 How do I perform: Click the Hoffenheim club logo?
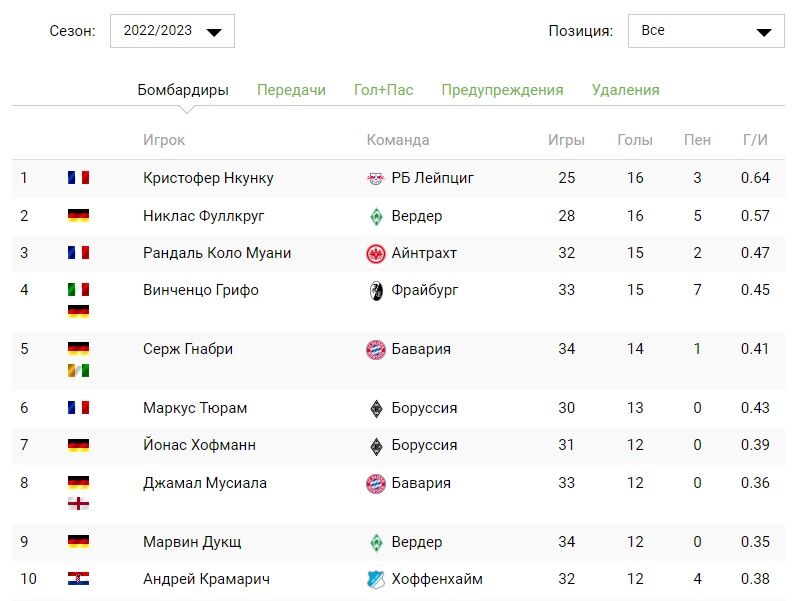pos(376,580)
